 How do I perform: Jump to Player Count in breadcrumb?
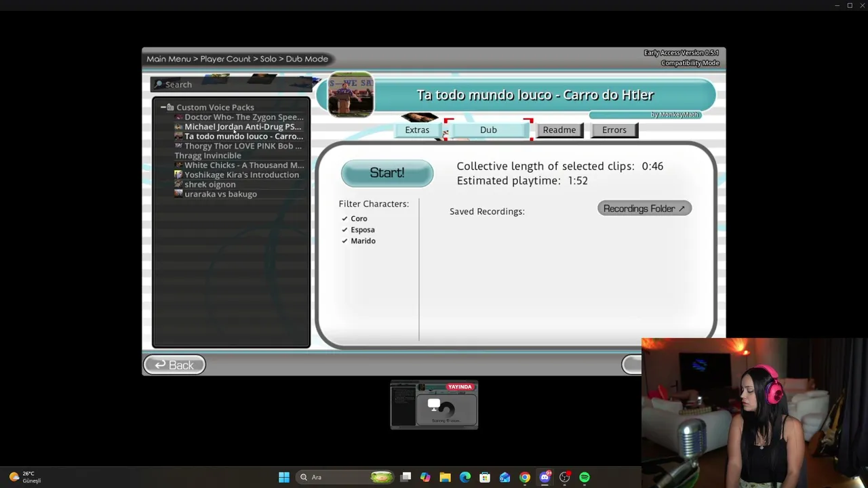click(226, 59)
